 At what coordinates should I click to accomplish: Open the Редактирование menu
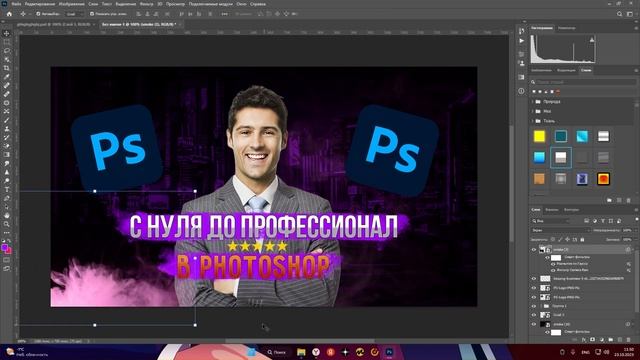pos(40,4)
